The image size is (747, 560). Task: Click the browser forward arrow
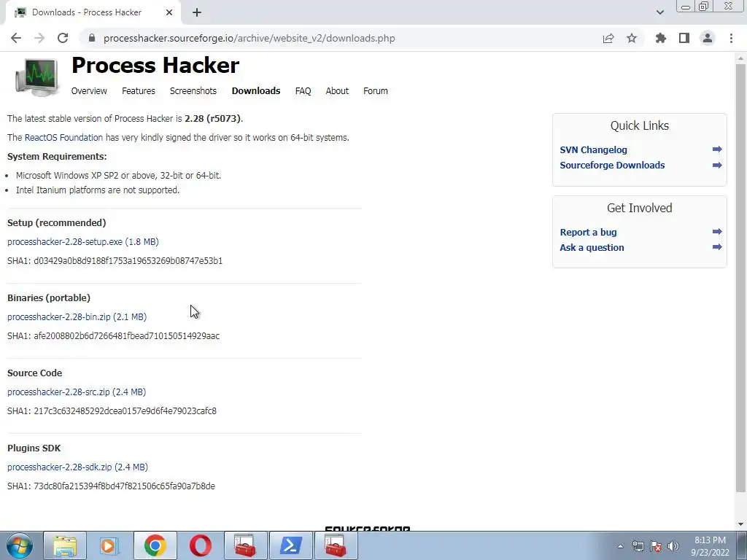point(39,38)
